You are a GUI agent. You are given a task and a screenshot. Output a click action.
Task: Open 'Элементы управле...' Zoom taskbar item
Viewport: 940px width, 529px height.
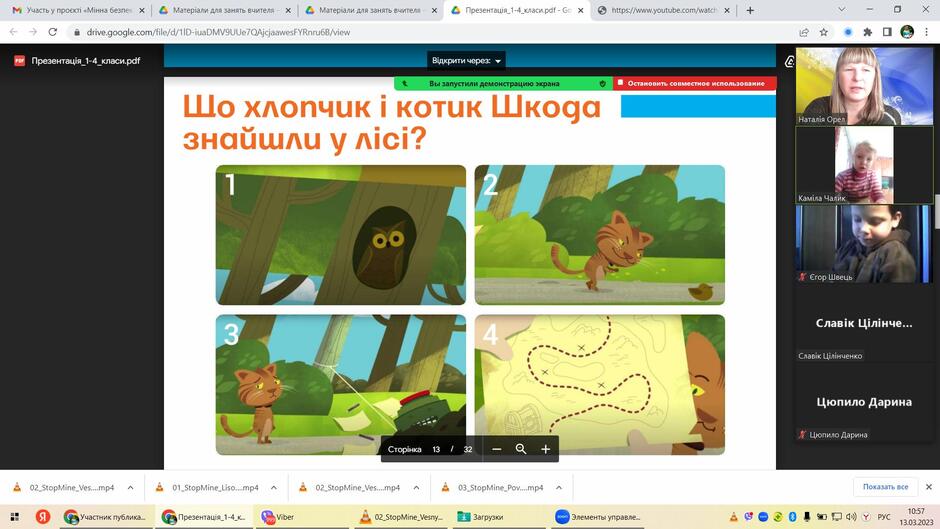click(598, 516)
